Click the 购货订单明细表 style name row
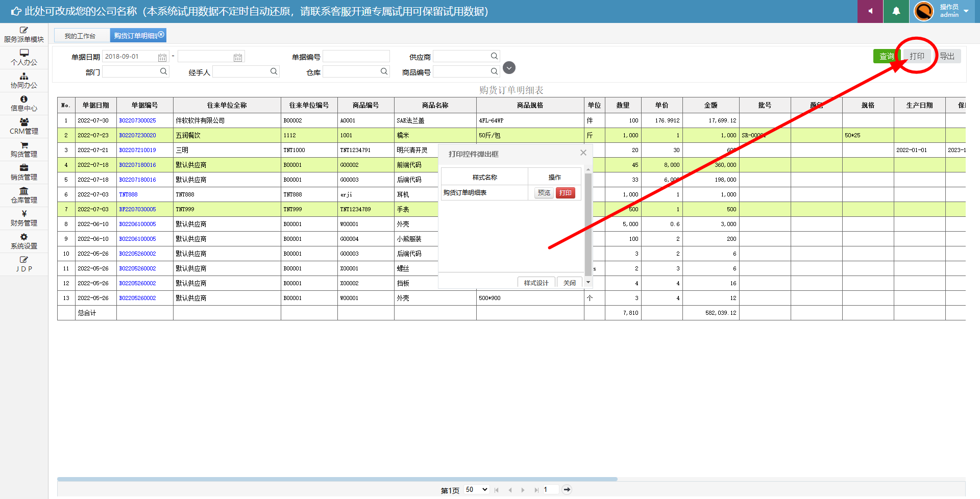The image size is (980, 499). tap(484, 193)
